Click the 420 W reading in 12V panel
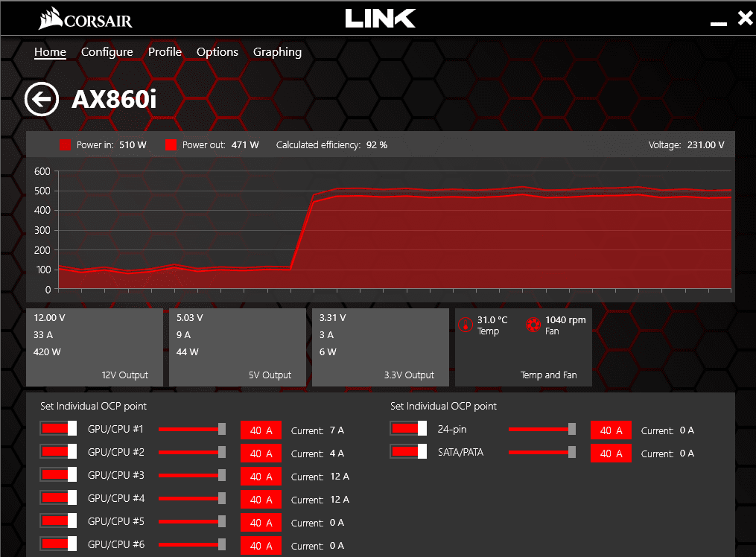 pos(47,351)
